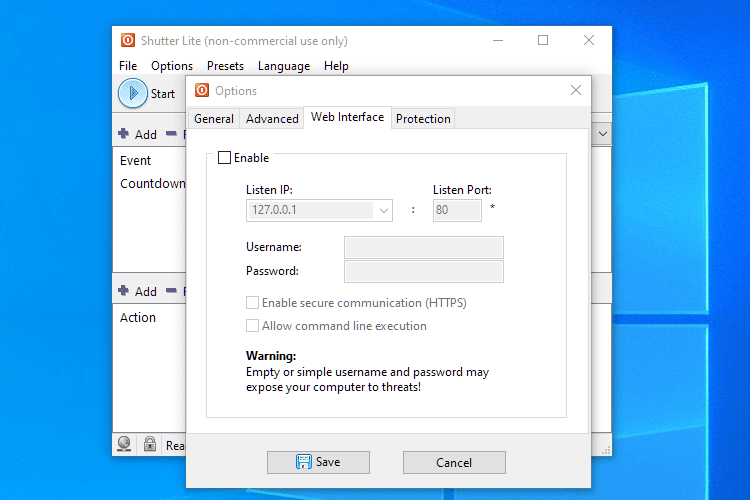Open the Listen IP dropdown

click(383, 211)
